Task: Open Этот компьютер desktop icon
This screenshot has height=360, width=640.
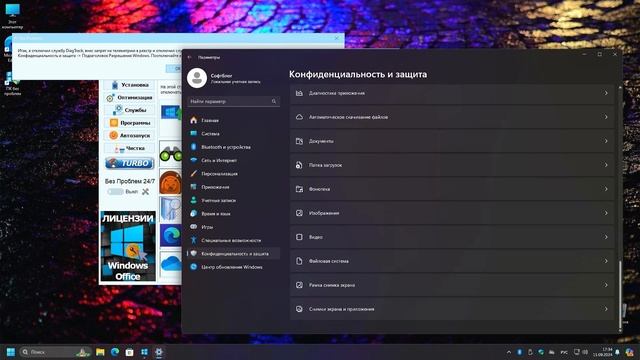Action: (x=12, y=16)
